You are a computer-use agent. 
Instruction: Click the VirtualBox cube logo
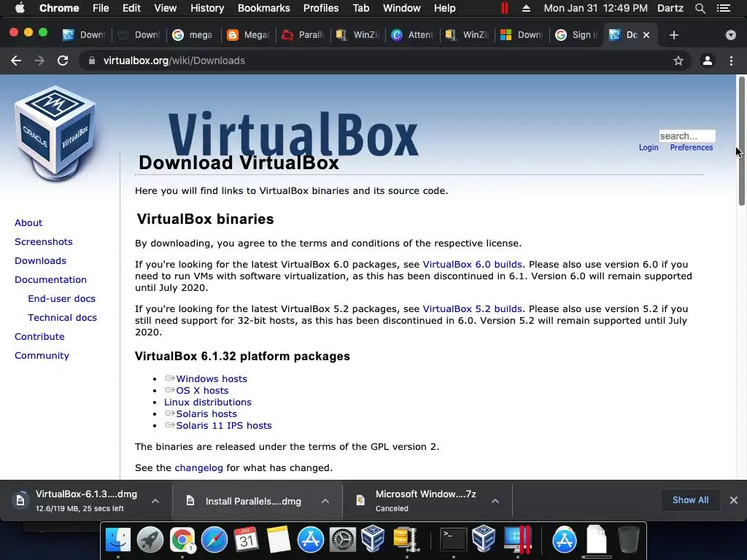click(x=55, y=133)
